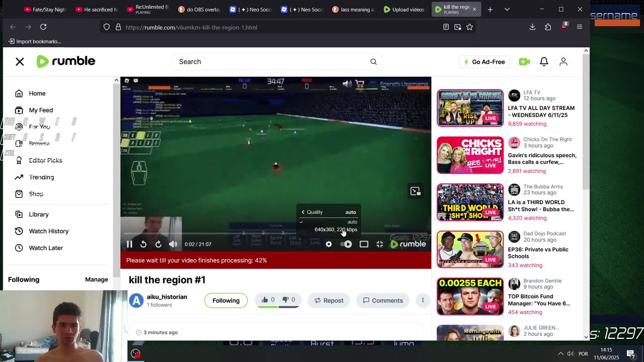
Task: Show hidden system tray icons
Action: (560, 353)
